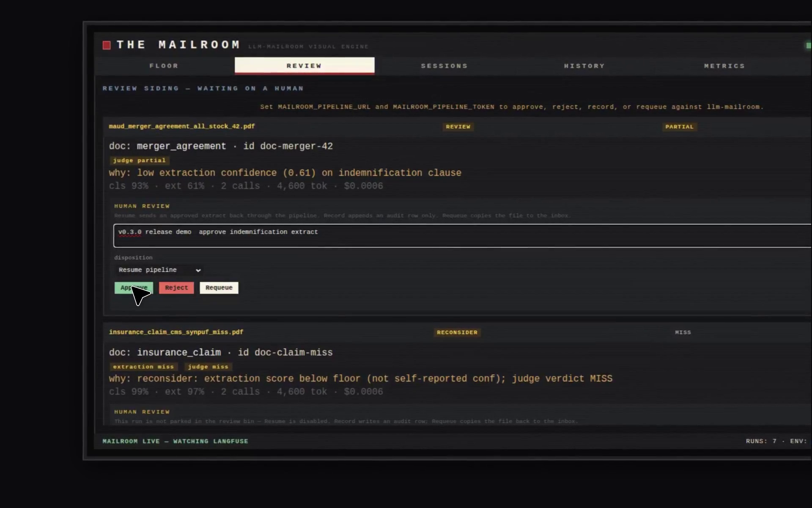Viewport: 812px width, 508px height.
Task: Reject the merger agreement review
Action: (176, 288)
